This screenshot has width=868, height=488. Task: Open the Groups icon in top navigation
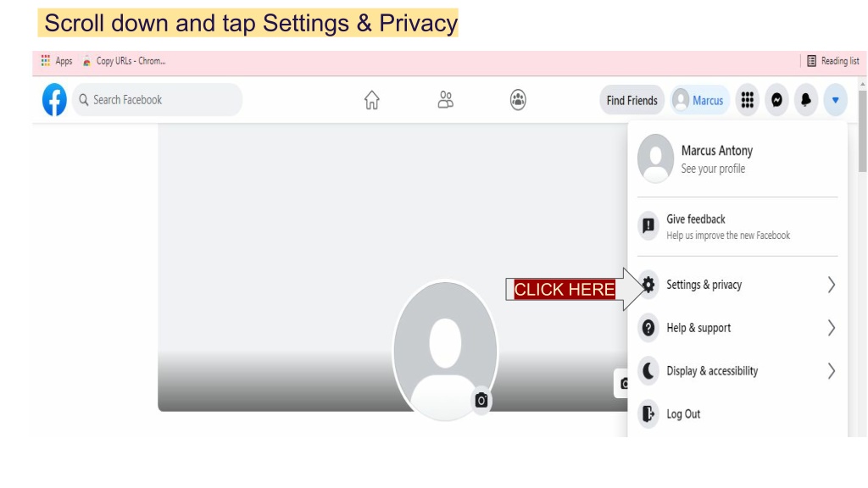[x=518, y=100]
